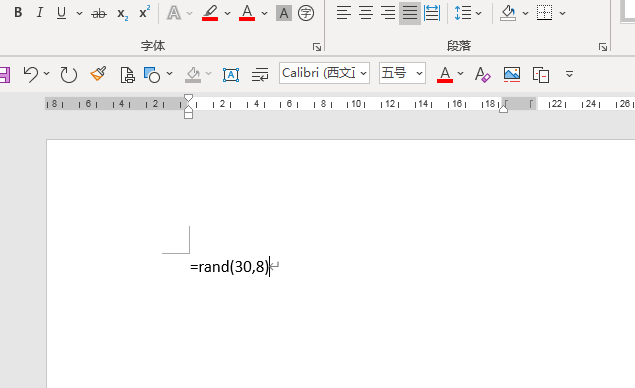
Task: Open font size 五号 combo box
Action: click(x=402, y=73)
